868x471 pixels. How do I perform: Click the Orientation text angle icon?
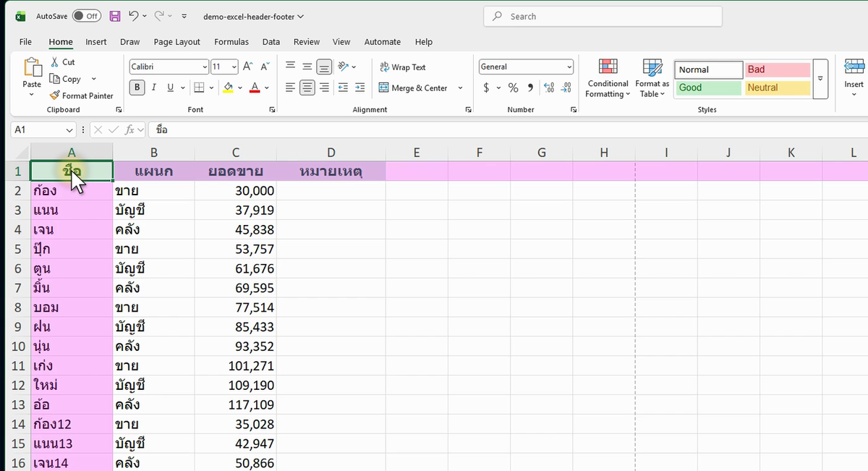344,67
